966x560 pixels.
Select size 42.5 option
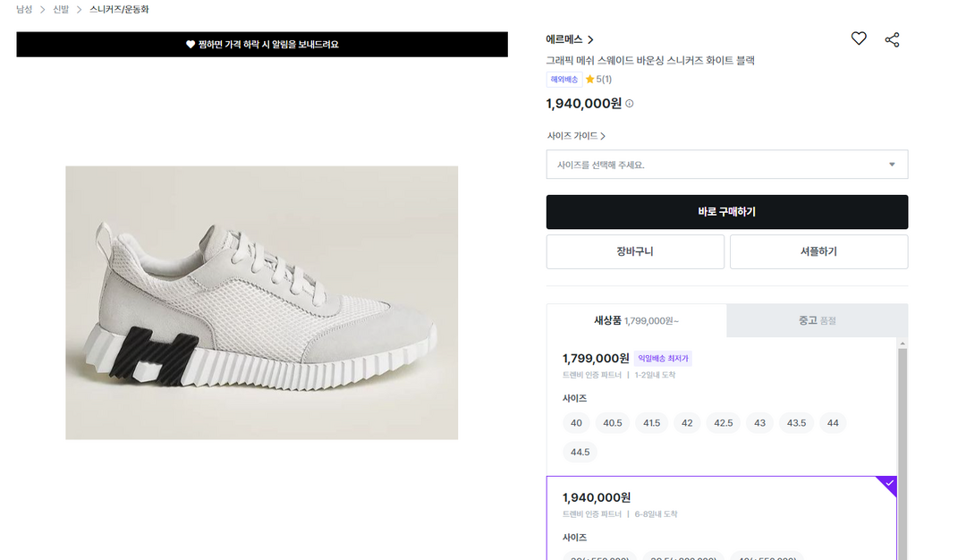tap(723, 423)
